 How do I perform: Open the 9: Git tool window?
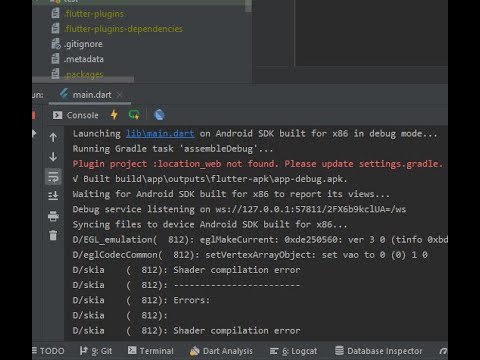tap(96, 351)
